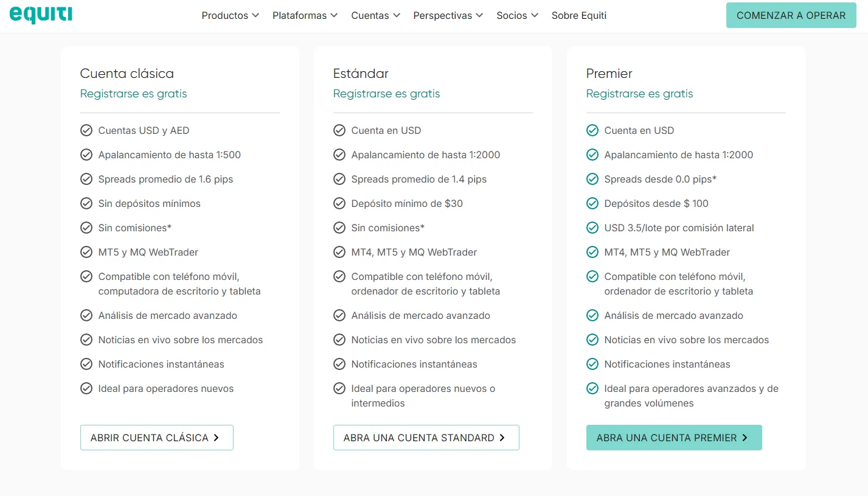This screenshot has width=868, height=496.
Task: Expand the Cuentas menu chevron
Action: click(x=396, y=16)
